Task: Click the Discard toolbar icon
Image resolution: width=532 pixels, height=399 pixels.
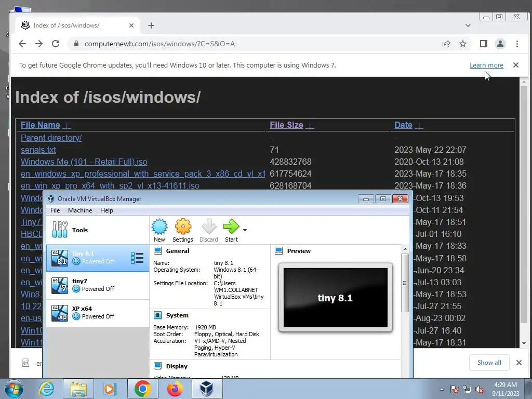Action: pyautogui.click(x=209, y=231)
